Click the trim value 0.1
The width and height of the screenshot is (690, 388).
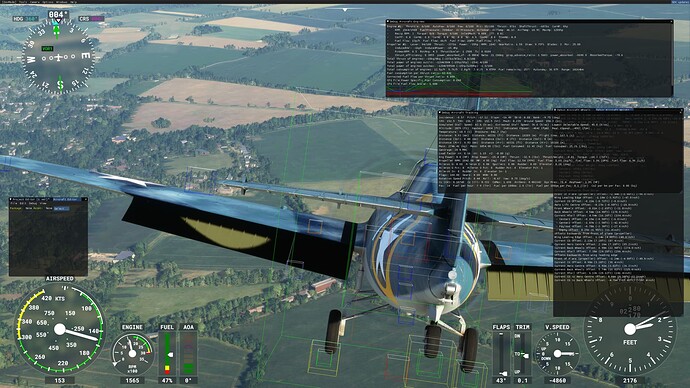pyautogui.click(x=522, y=381)
